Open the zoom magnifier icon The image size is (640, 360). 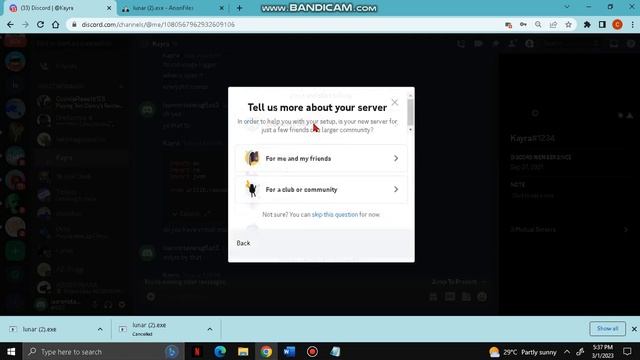point(538,24)
